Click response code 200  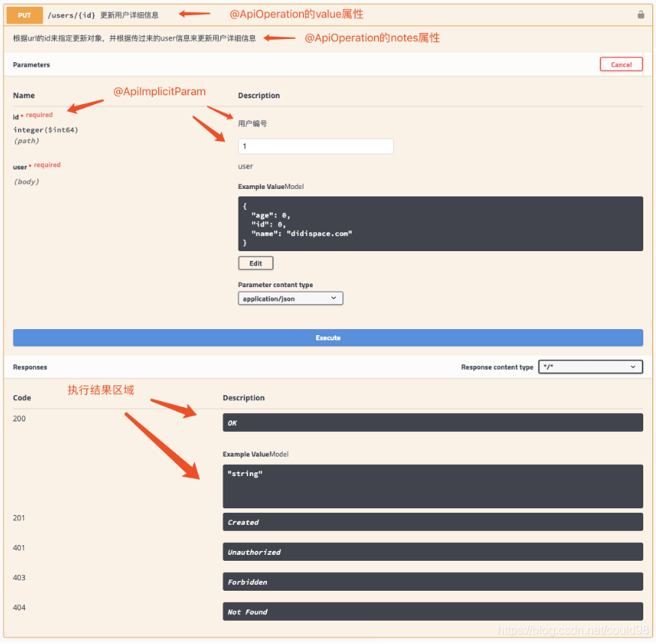click(19, 419)
